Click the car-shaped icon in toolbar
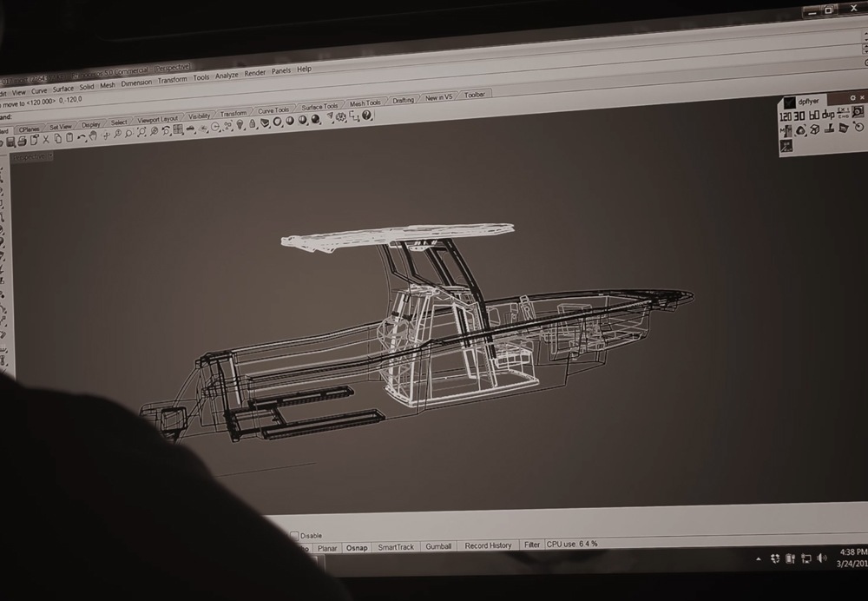868x601 pixels. click(190, 129)
